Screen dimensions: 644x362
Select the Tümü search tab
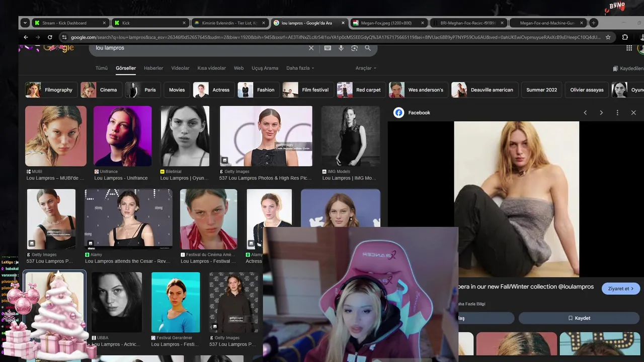[x=102, y=68]
